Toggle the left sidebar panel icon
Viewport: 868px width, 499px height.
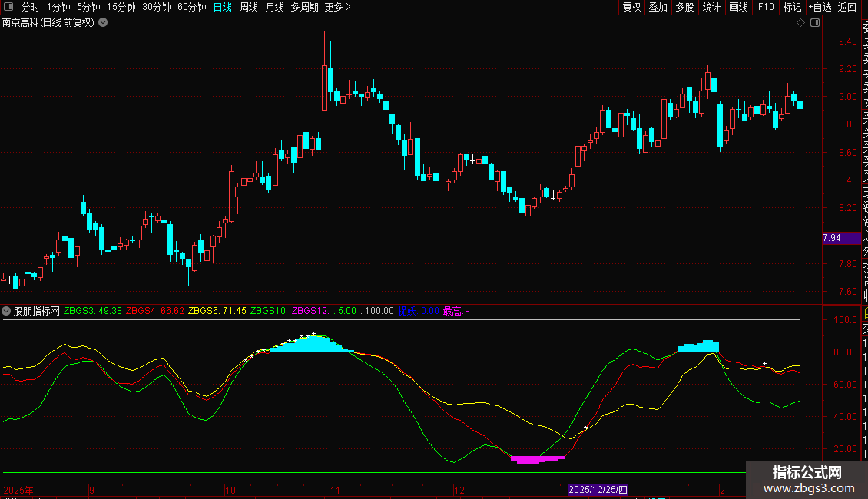pos(8,8)
